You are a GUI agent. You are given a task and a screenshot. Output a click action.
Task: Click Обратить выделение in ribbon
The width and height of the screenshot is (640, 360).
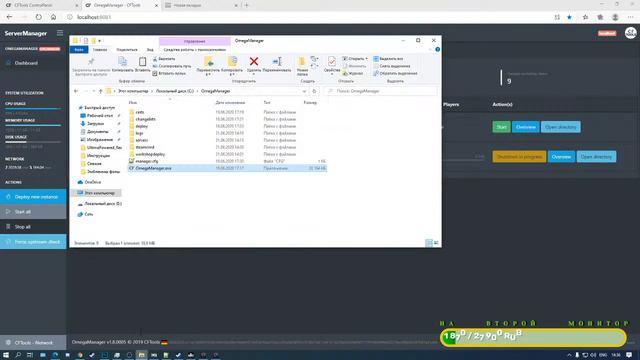tap(395, 73)
